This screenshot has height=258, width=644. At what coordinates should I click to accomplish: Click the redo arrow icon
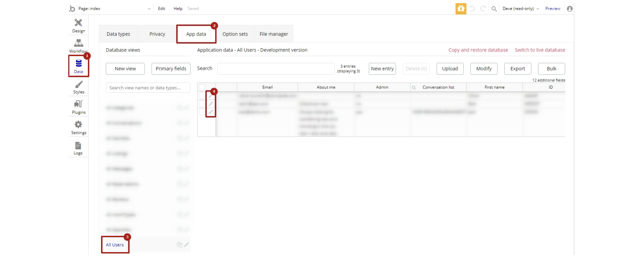pos(483,8)
